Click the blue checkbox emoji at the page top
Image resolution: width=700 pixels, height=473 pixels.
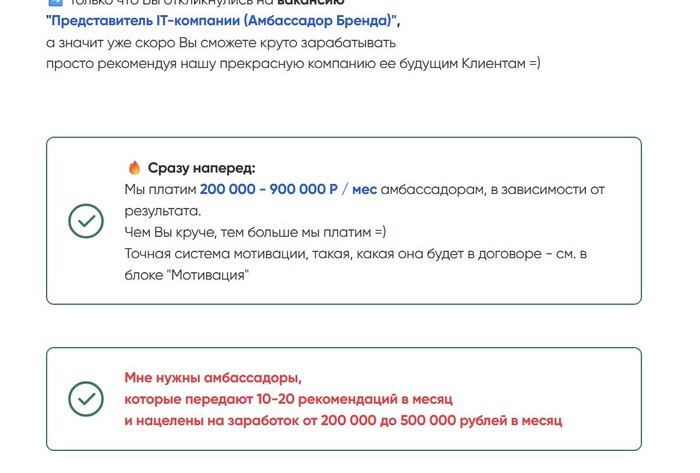click(54, 3)
